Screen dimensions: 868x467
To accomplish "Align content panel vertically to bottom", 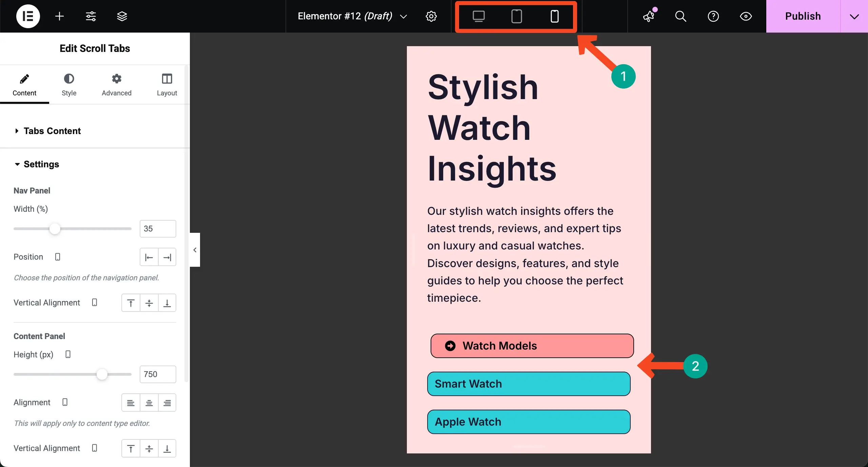I will point(167,448).
